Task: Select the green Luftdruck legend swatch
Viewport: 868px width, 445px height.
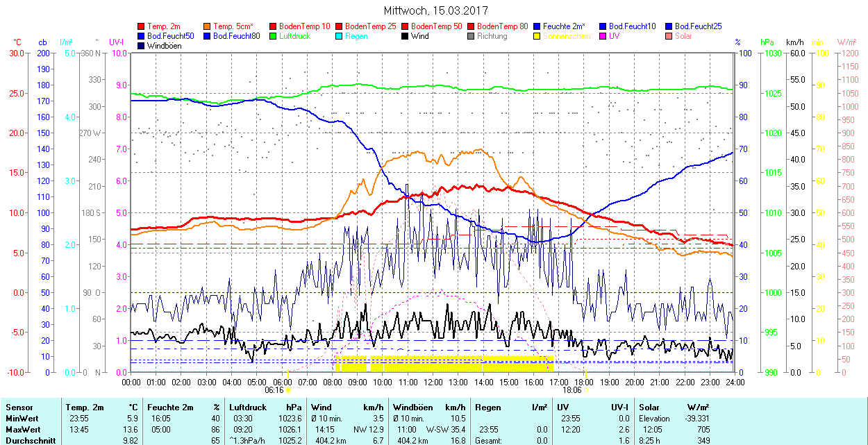Action: 274,36
